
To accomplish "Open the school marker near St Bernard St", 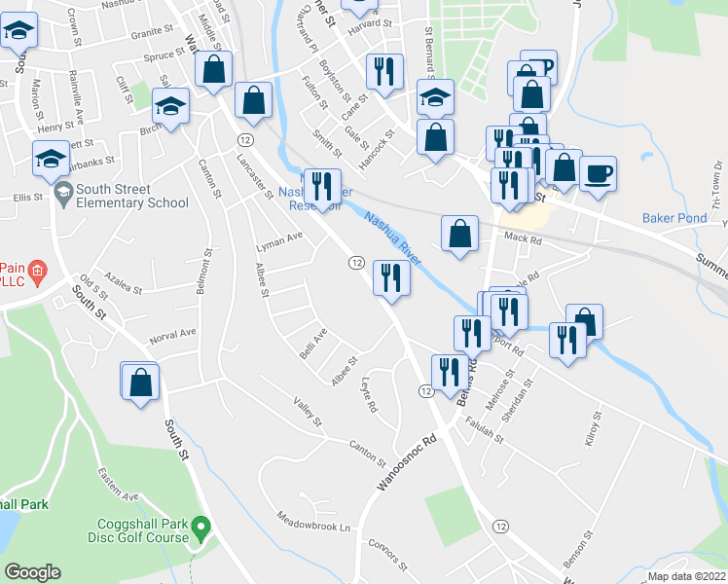I will click(x=435, y=100).
